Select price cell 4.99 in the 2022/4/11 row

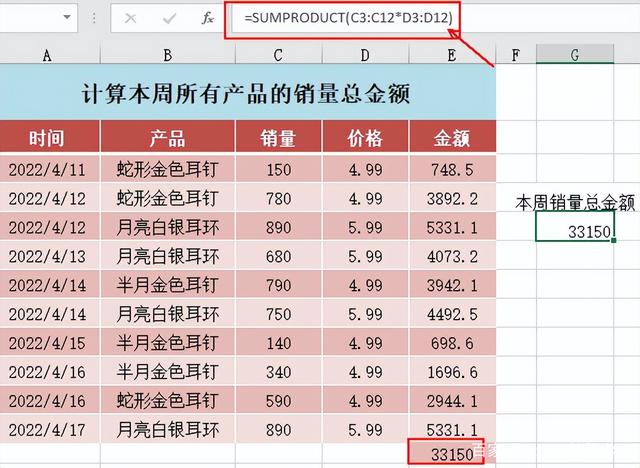click(365, 169)
